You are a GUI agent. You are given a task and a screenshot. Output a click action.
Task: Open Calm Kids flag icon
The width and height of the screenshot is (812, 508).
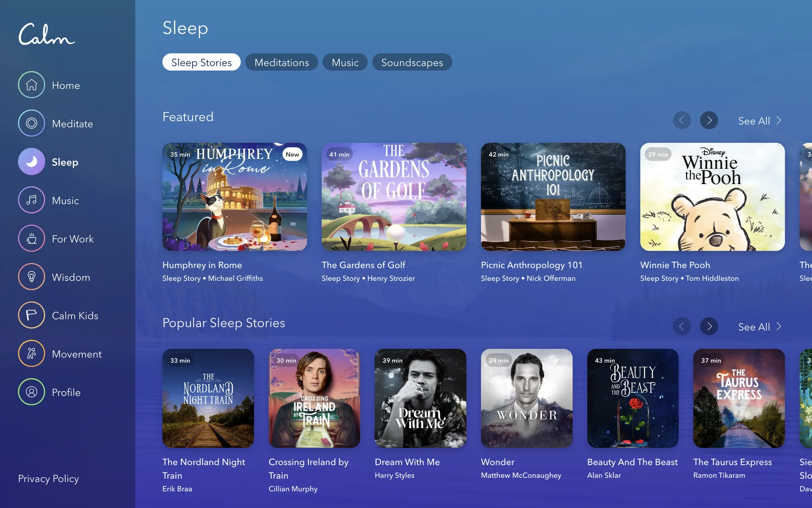point(31,315)
